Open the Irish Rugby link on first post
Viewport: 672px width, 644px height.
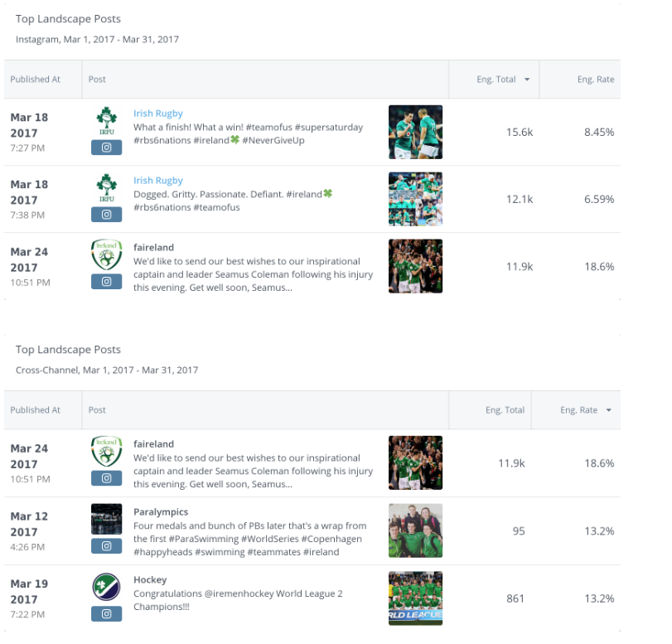click(158, 114)
